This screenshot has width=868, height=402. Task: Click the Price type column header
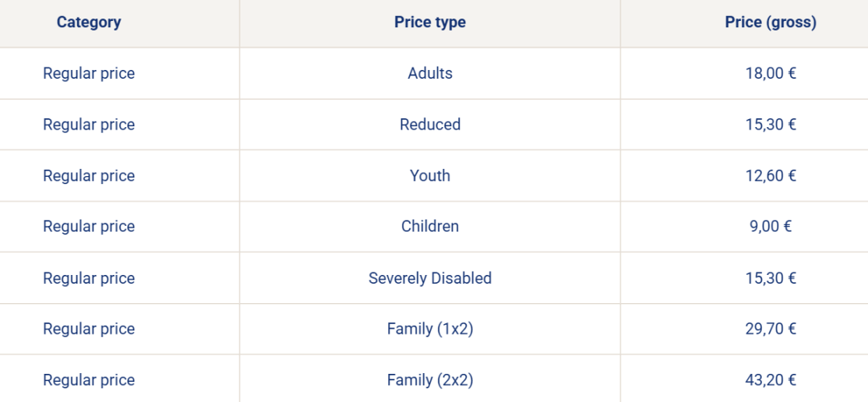coord(430,23)
